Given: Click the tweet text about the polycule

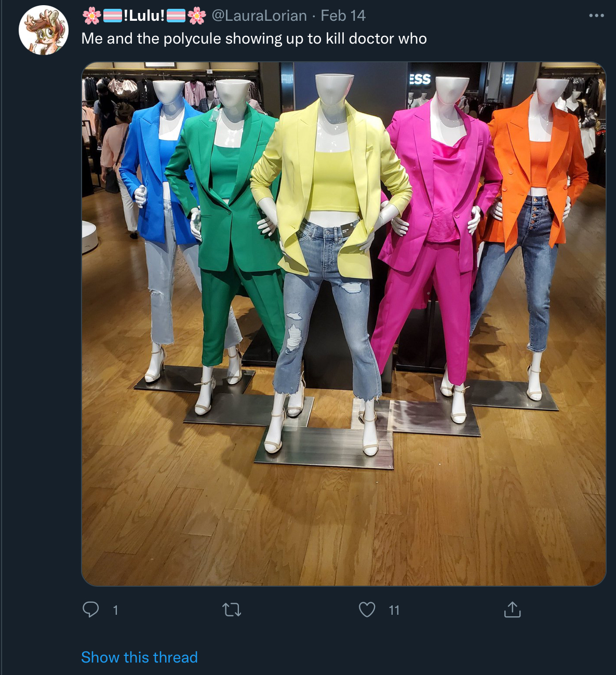Looking at the screenshot, I should pos(254,38).
